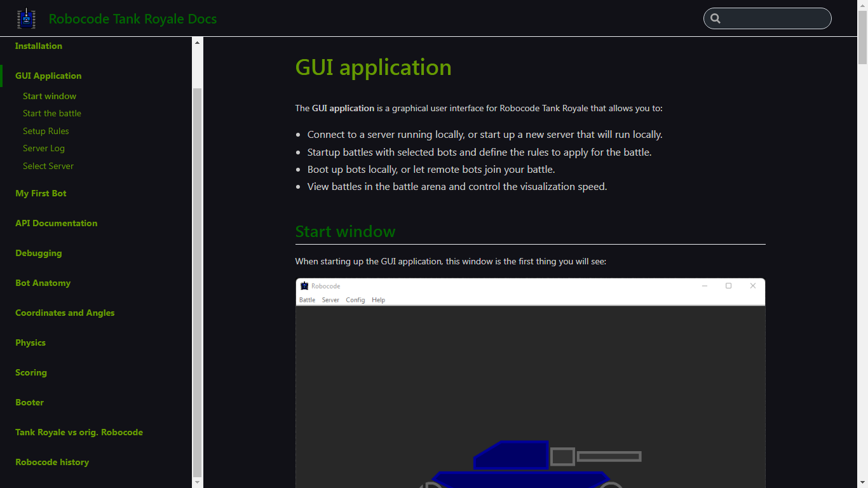Viewport: 868px width, 488px height.
Task: Open Tank Royale vs orig. Robocode page
Action: [x=79, y=432]
